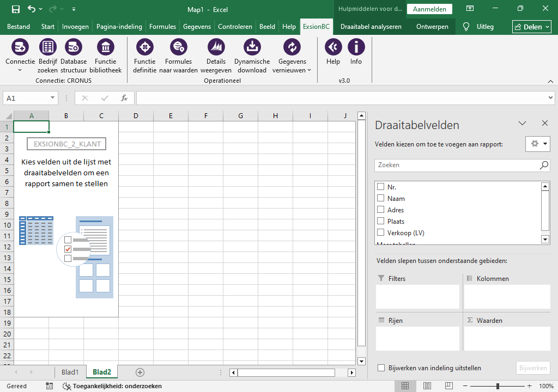Switch to the Invoegen tab
This screenshot has height=392, width=558.
click(x=75, y=27)
